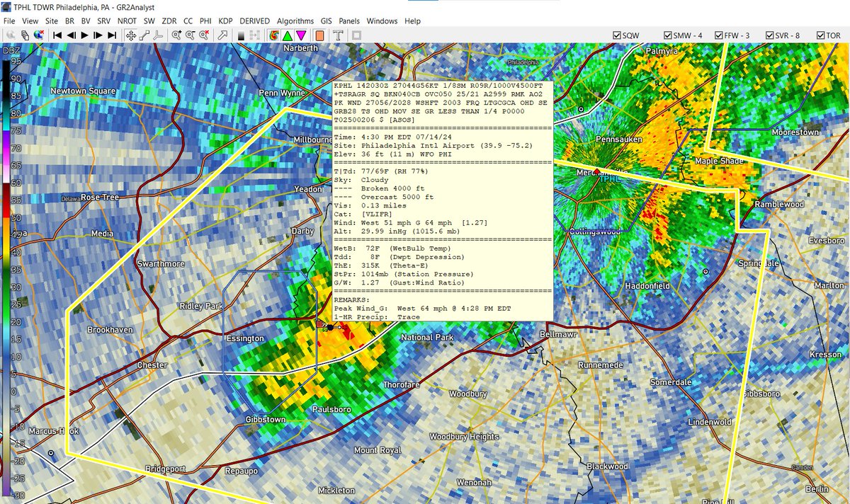Toggle the orange rectangle warnings icon
The width and height of the screenshot is (850, 504).
click(319, 35)
